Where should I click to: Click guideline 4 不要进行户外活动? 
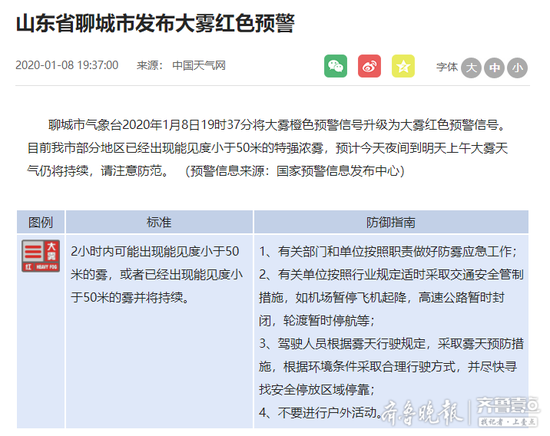(321, 413)
